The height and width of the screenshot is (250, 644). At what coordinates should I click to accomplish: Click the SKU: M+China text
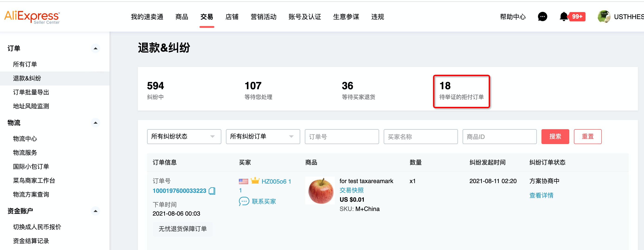[359, 209]
